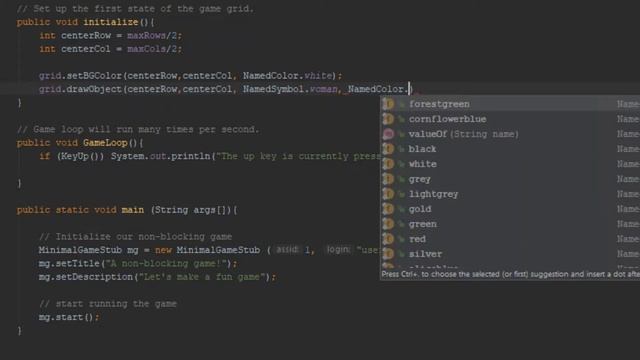Click the field icon beside forestgreen
The image size is (640, 360).
click(x=388, y=104)
